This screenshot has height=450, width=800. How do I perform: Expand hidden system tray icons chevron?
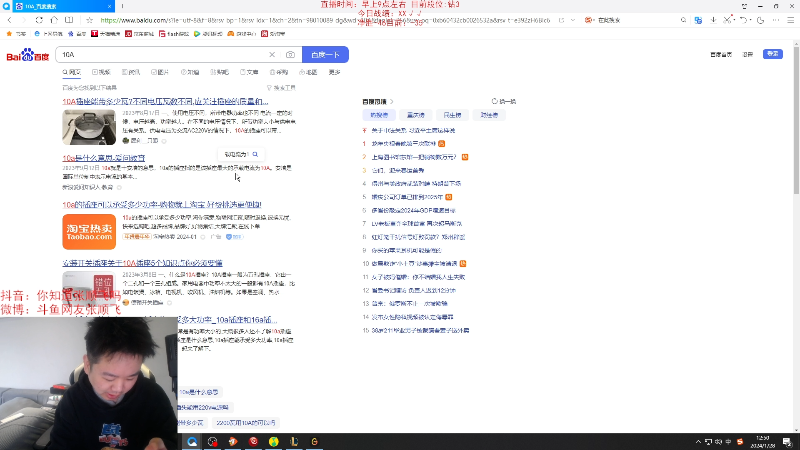pos(698,442)
